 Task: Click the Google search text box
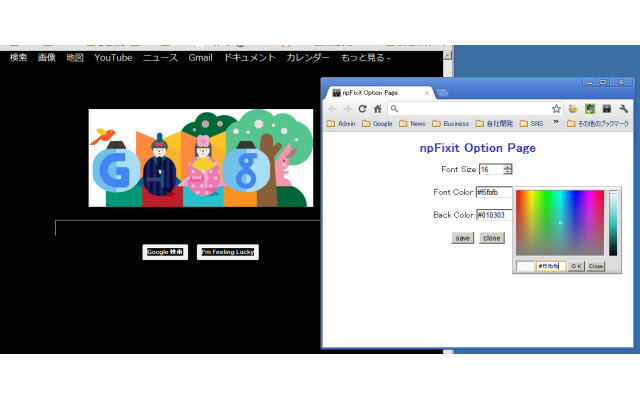click(x=188, y=228)
